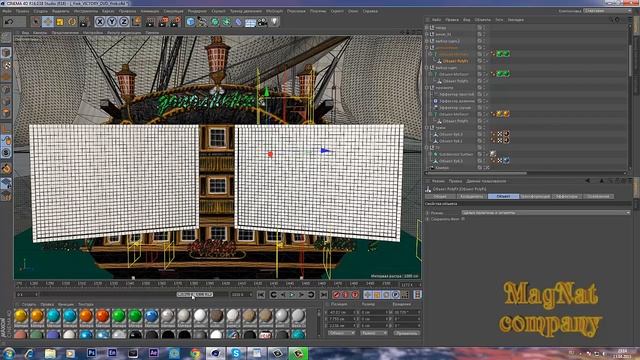Select the active Объект attribute tab
The width and height of the screenshot is (640, 360).
click(x=503, y=196)
